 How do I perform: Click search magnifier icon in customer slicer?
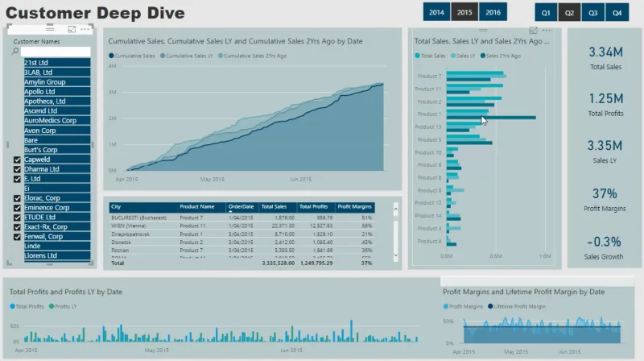pos(15,52)
